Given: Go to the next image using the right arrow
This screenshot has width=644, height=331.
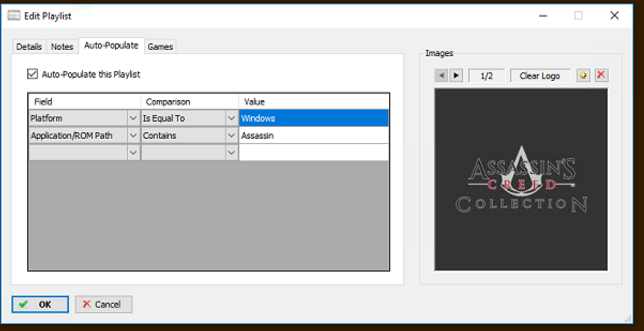Looking at the screenshot, I should [x=456, y=76].
